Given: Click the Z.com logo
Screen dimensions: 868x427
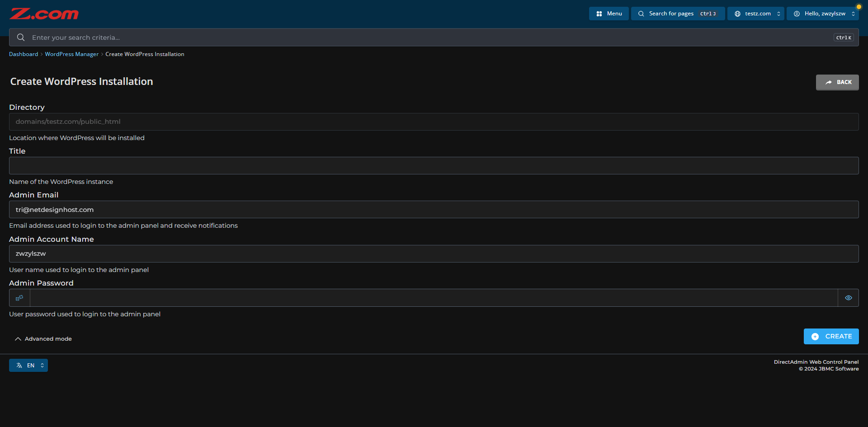Looking at the screenshot, I should click(x=44, y=14).
